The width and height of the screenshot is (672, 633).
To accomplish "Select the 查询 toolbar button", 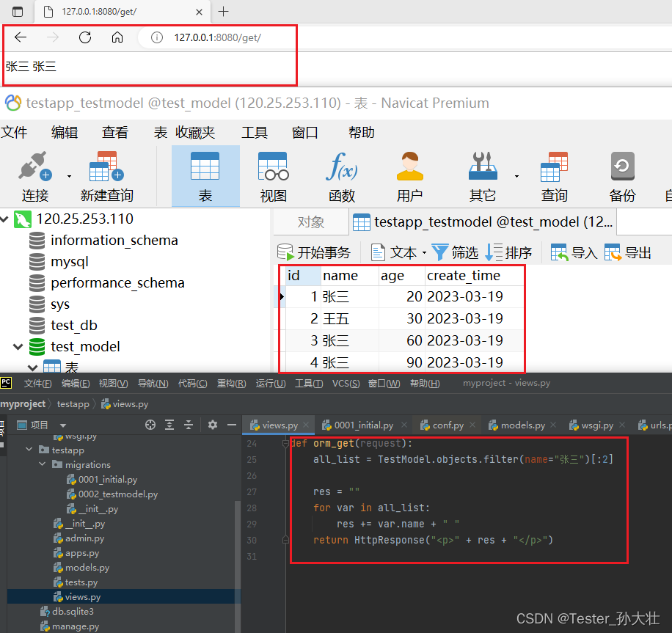I will (554, 177).
